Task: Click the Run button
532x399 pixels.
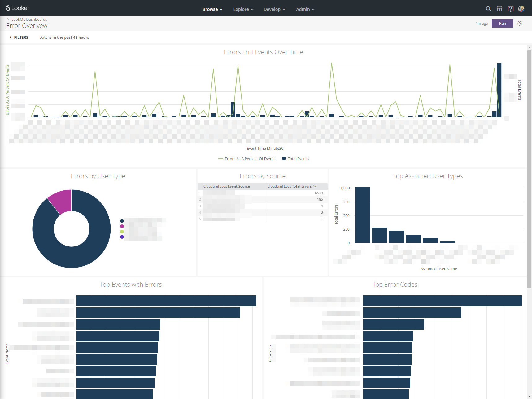Action: click(x=502, y=23)
